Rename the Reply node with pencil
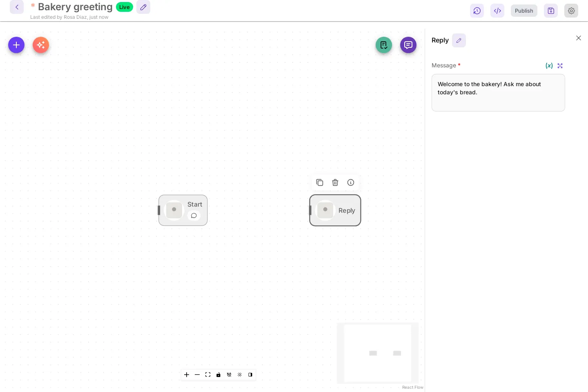 (x=459, y=40)
